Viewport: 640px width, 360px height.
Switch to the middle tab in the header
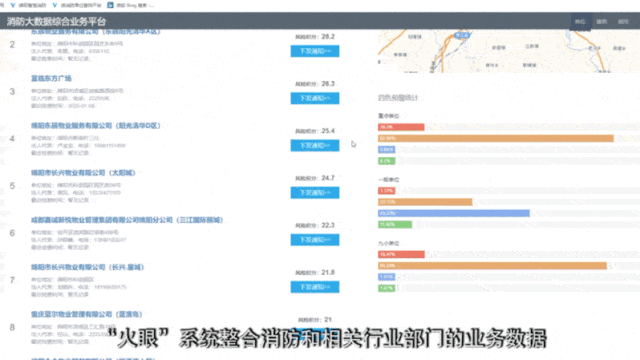[602, 22]
